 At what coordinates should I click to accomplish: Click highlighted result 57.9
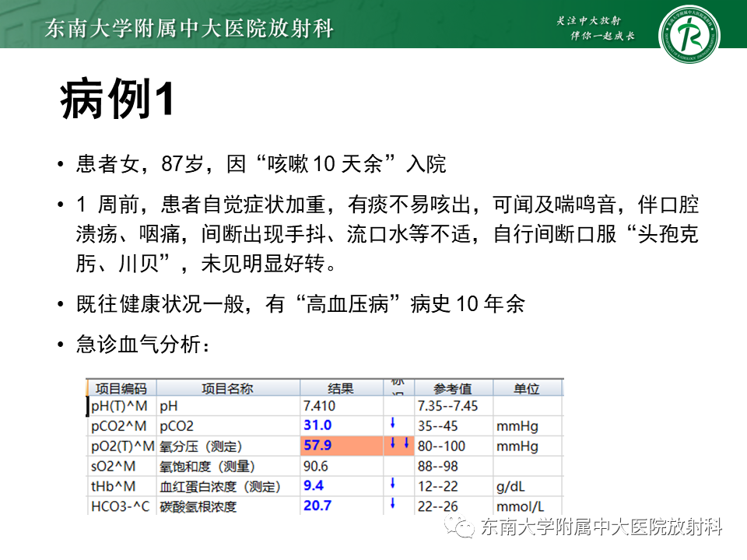click(317, 445)
